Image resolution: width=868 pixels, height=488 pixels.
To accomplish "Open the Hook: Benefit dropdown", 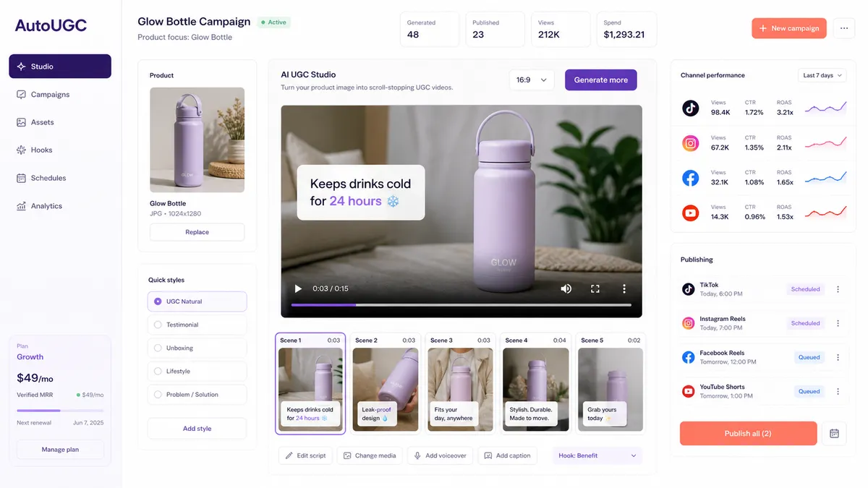I will pyautogui.click(x=597, y=455).
